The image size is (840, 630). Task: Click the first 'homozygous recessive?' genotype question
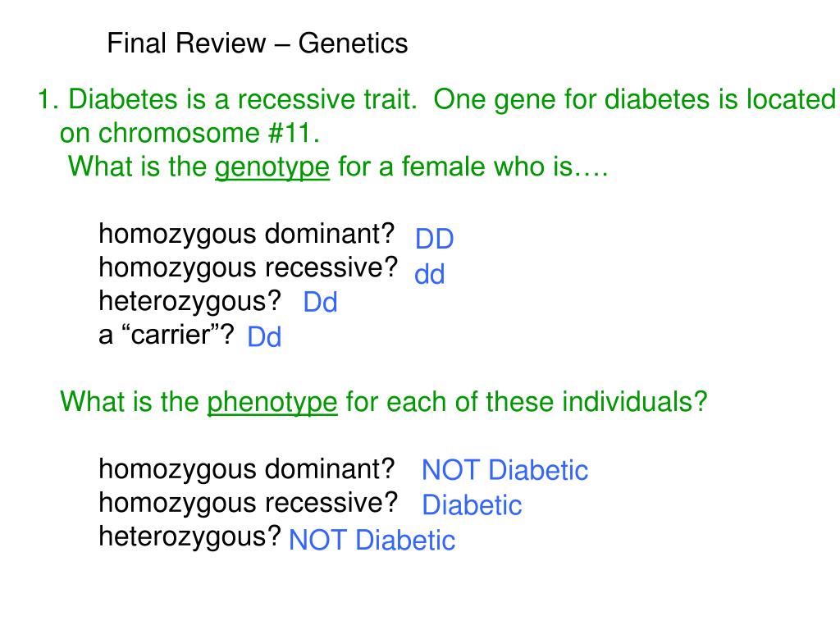(248, 268)
